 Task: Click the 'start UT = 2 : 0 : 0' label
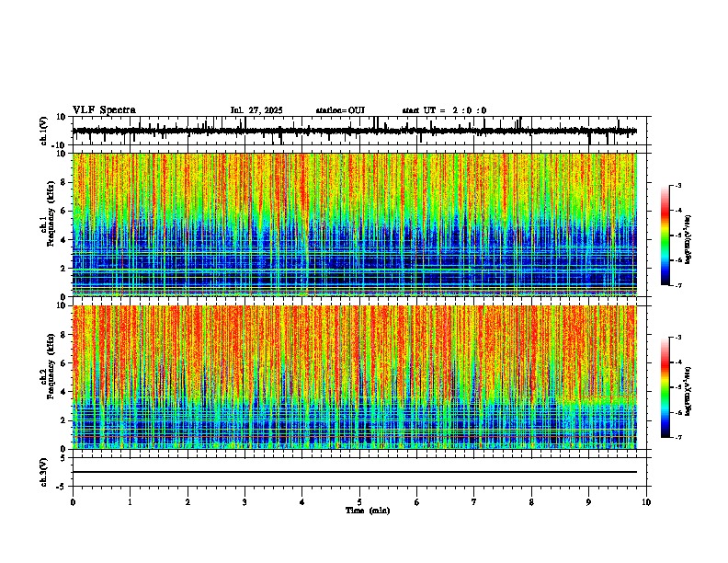[x=444, y=110]
